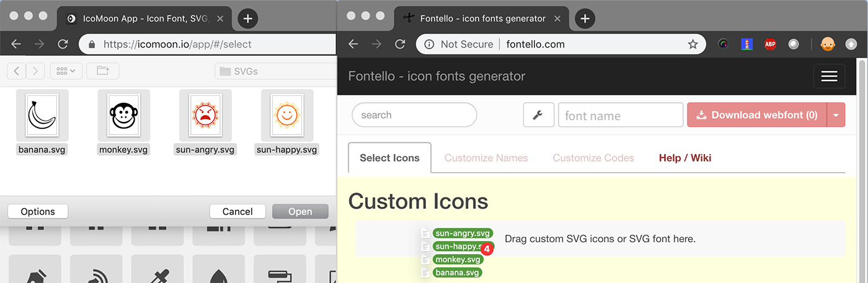Click the dragged sun-angry.svg green label

[463, 233]
